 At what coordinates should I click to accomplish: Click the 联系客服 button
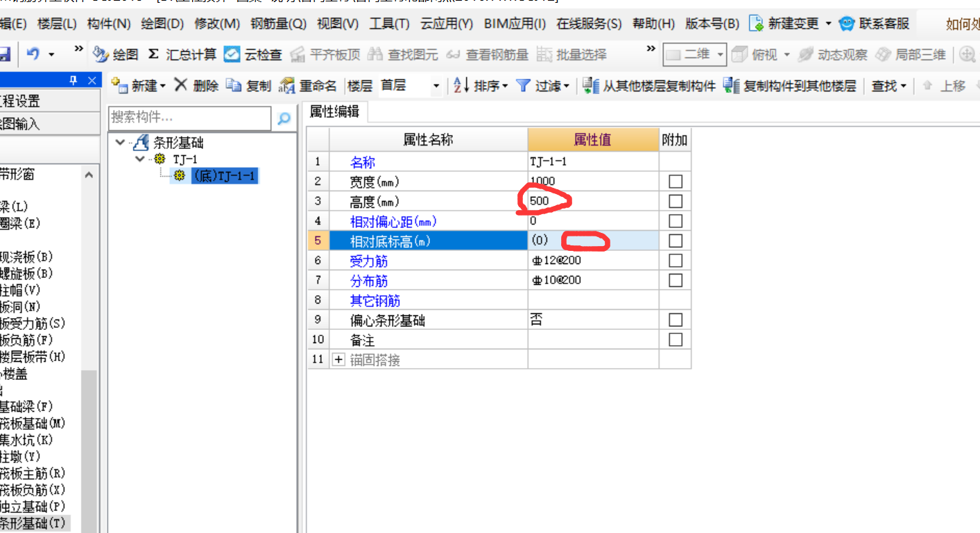click(874, 24)
